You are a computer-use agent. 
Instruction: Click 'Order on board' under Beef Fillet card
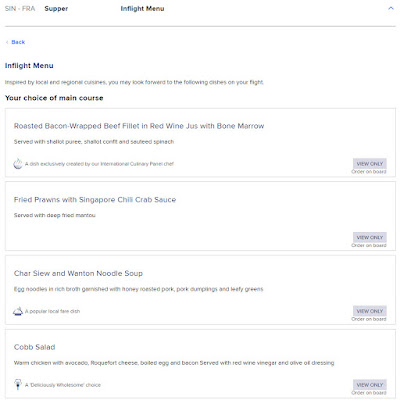pos(369,172)
